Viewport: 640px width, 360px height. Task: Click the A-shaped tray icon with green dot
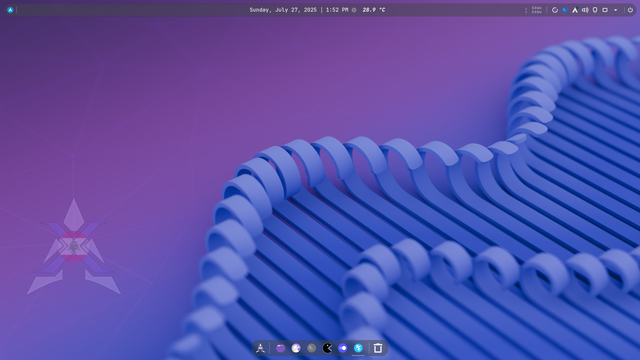(x=575, y=10)
